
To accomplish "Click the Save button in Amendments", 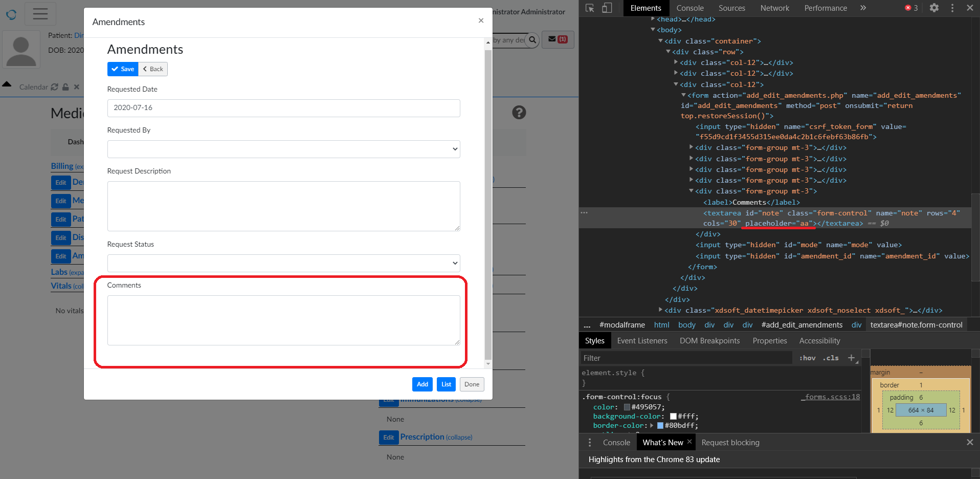I will (122, 69).
